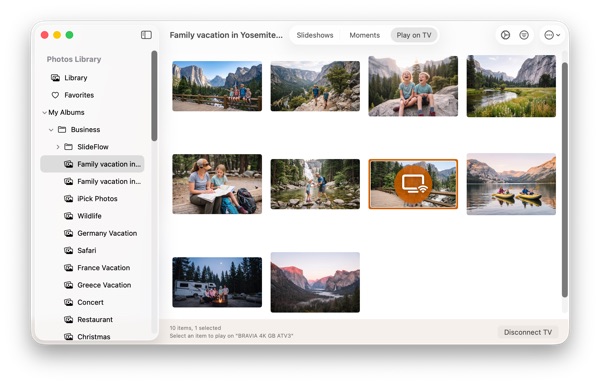Select the family on wooden bridge photo
This screenshot has height=385, width=600.
(x=217, y=86)
